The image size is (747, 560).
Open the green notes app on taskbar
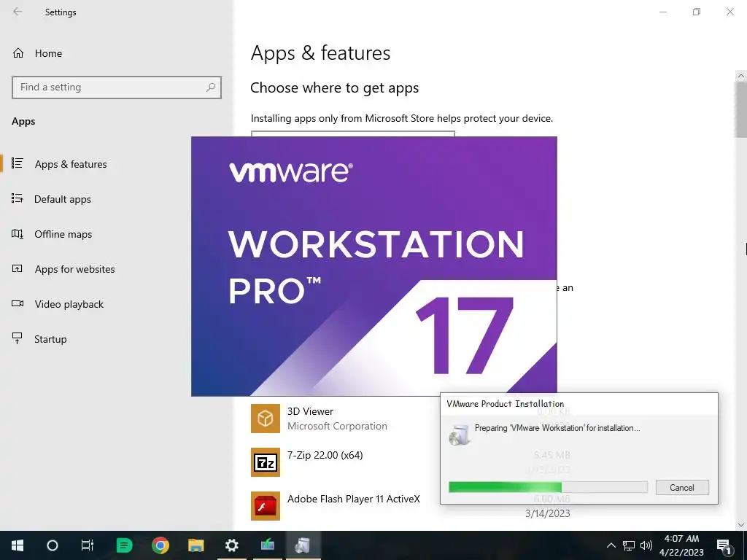pyautogui.click(x=124, y=545)
